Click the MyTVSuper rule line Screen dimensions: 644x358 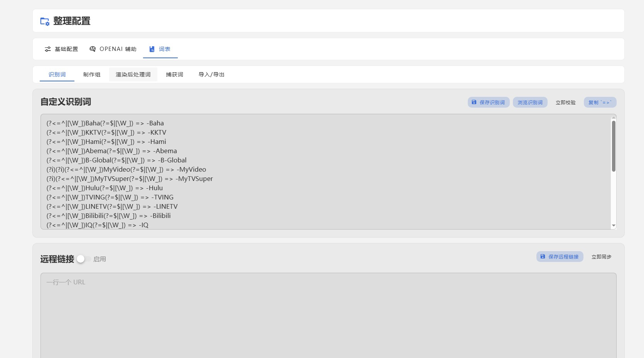[130, 179]
